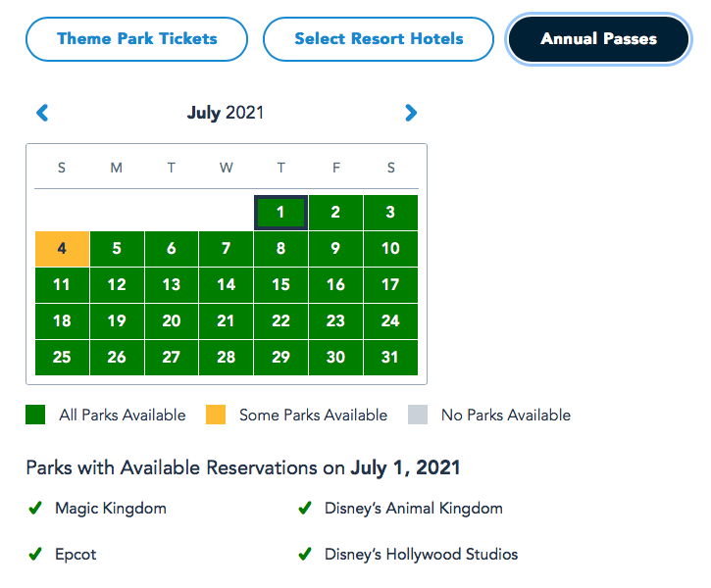Click the yellow Some Parks Available swatch
711x588 pixels.
[x=216, y=416]
